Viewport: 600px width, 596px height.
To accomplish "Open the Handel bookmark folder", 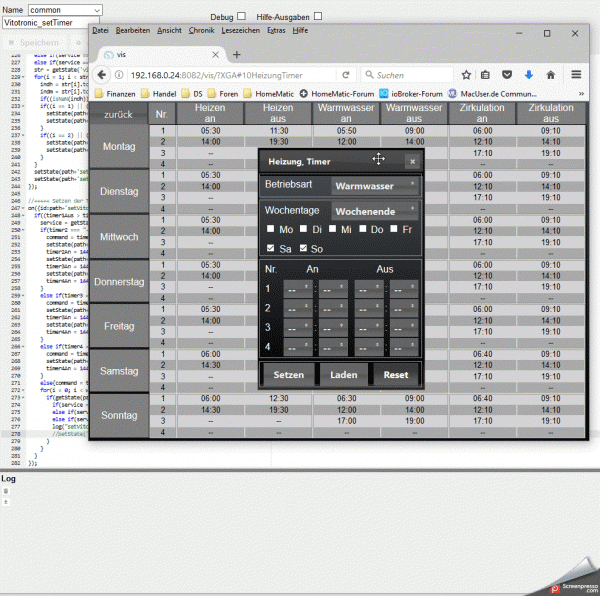I will [159, 94].
